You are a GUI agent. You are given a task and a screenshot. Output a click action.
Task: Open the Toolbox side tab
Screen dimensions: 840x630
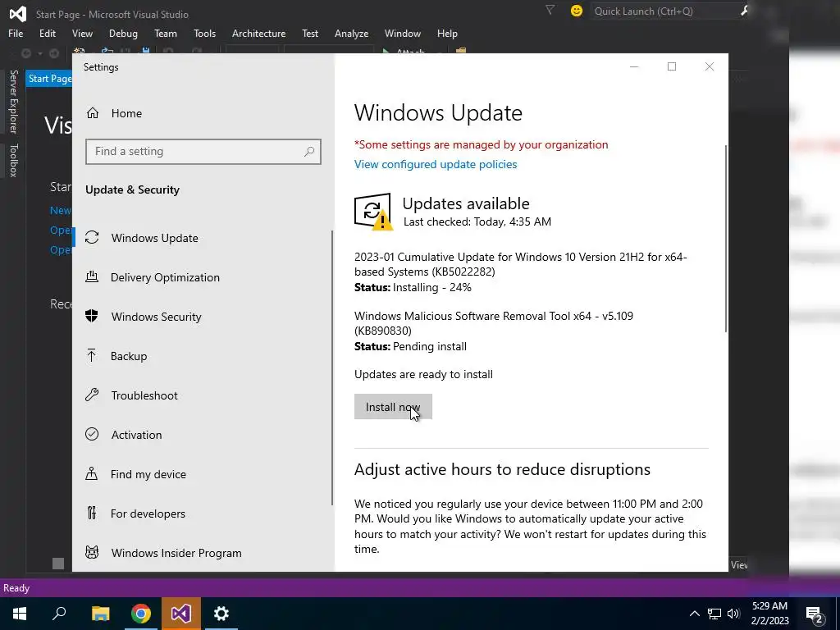tap(13, 160)
